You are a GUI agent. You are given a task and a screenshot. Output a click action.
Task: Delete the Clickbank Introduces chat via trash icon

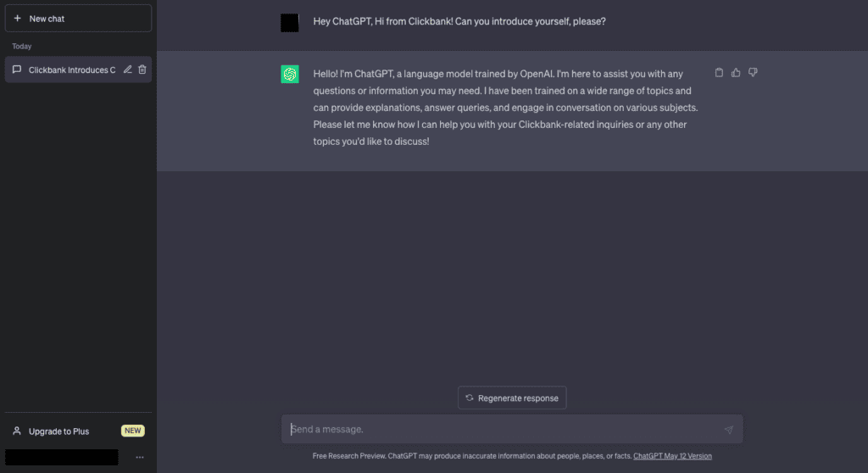pyautogui.click(x=142, y=70)
